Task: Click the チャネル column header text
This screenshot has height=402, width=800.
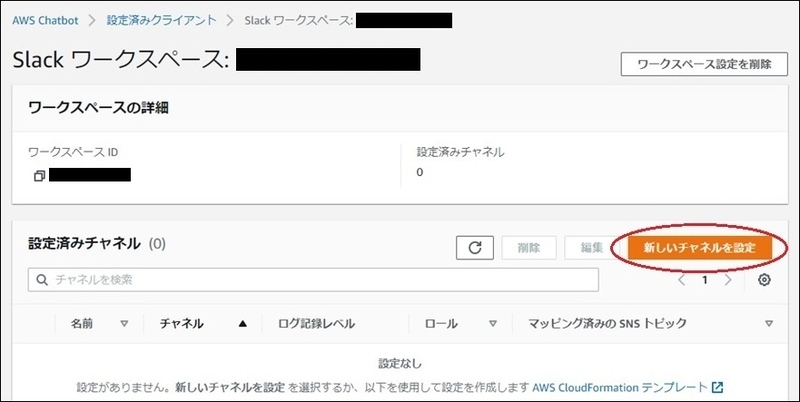Action: pyautogui.click(x=182, y=323)
